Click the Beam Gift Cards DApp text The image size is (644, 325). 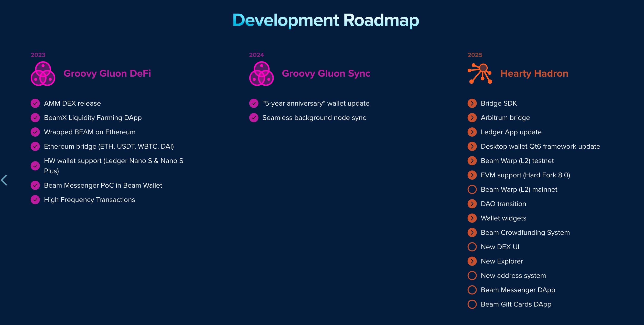[x=516, y=304]
